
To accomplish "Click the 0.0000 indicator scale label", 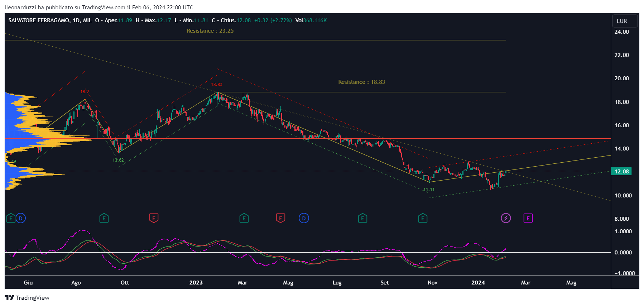I will click(623, 253).
